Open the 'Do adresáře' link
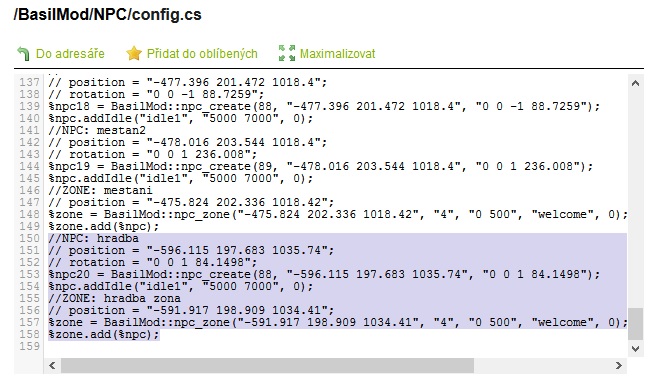This screenshot has height=383, width=652. (x=70, y=54)
